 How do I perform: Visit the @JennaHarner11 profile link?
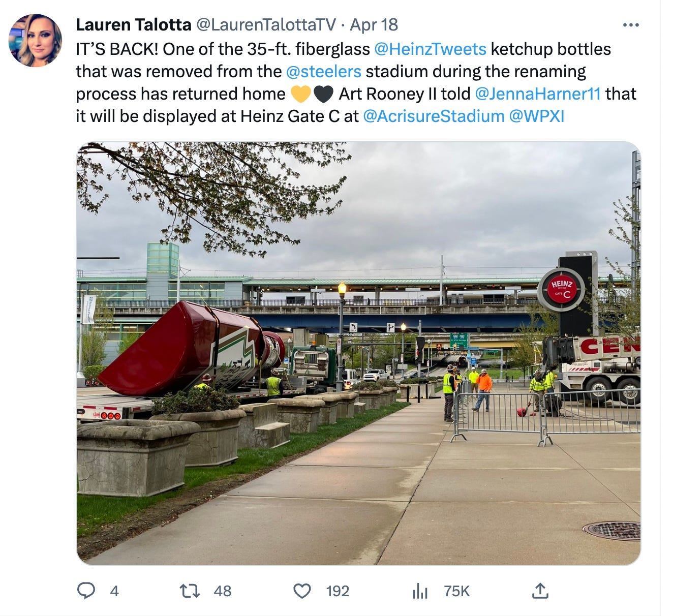click(x=538, y=94)
